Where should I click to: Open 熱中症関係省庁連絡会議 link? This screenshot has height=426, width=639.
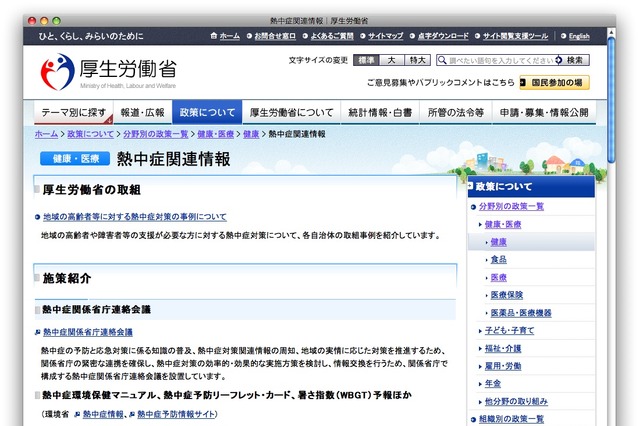click(x=88, y=333)
